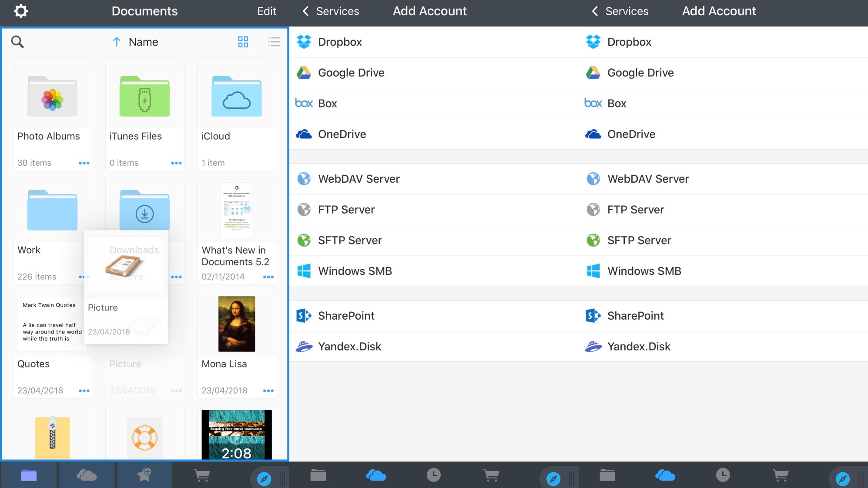Image resolution: width=868 pixels, height=488 pixels.
Task: Select the Documents folder tab under Documents panel
Action: coord(29,475)
